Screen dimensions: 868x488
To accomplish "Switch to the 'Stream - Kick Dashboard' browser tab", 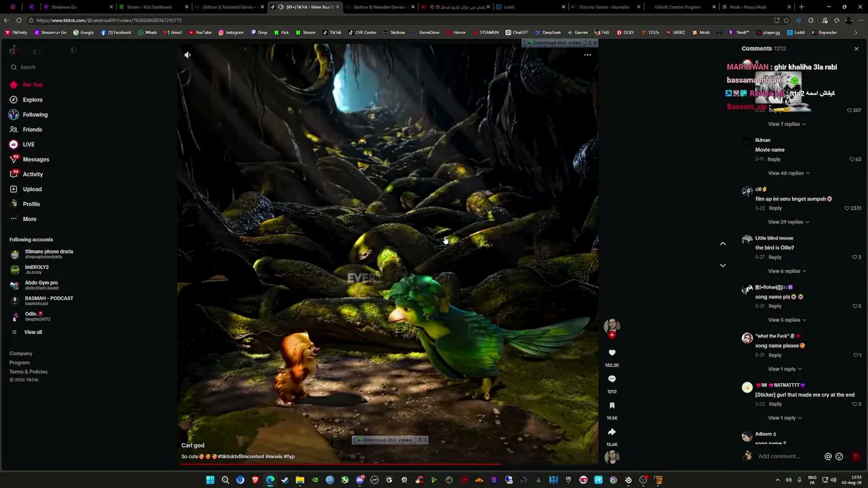I will tap(150, 7).
